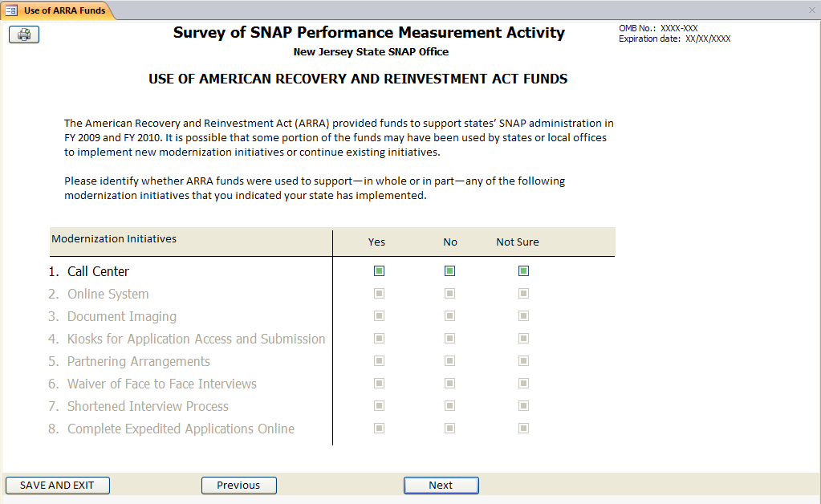The width and height of the screenshot is (821, 504).
Task: Select No for Waiver of Face to Face Interviews
Action: click(x=449, y=384)
